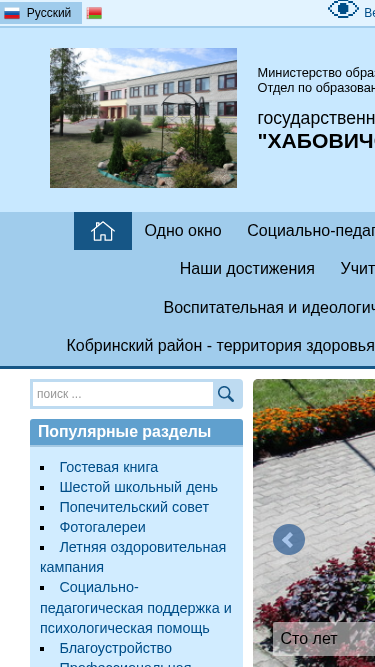Open the Наши достижения menu item
The width and height of the screenshot is (375, 667).
coord(247,269)
